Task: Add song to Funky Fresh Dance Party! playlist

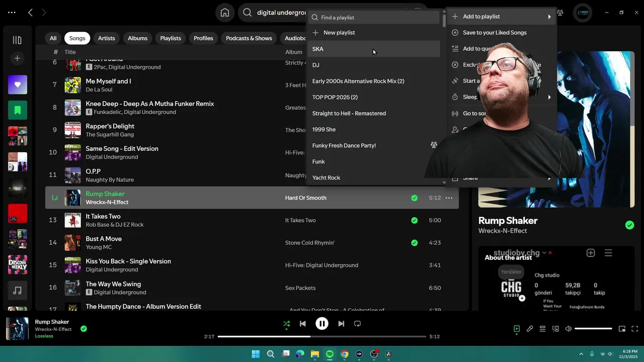Action: (x=373, y=145)
